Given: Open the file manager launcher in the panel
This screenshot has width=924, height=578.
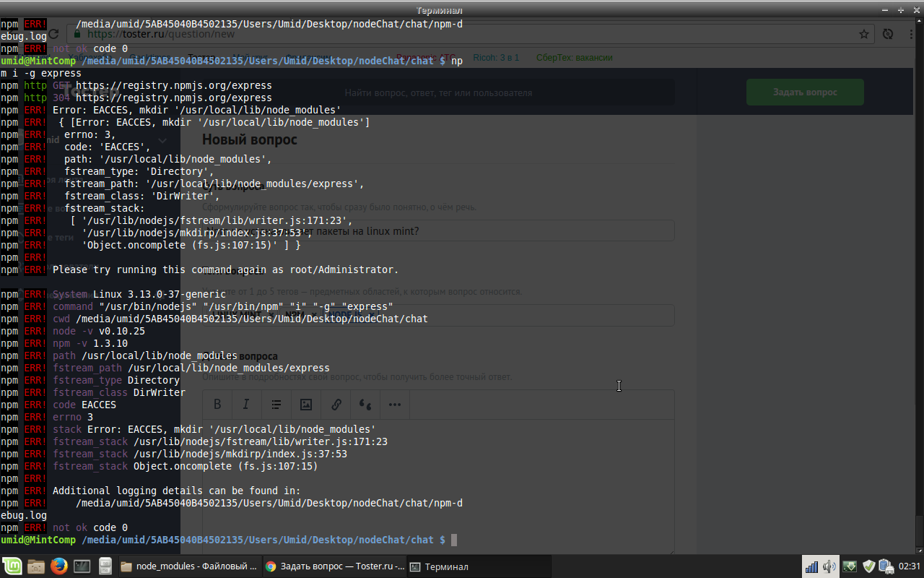Looking at the screenshot, I should [x=36, y=566].
